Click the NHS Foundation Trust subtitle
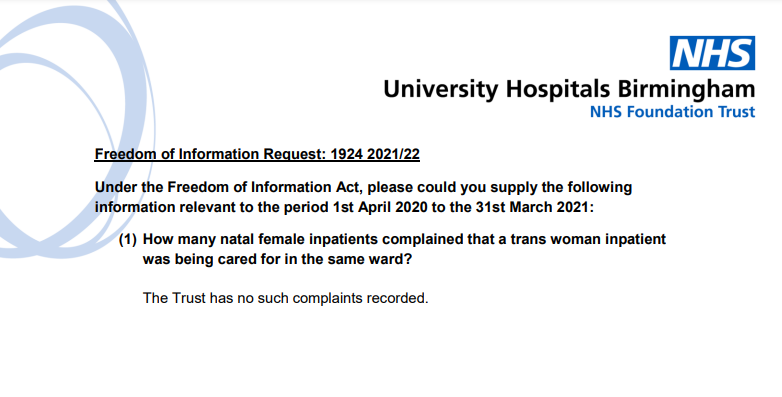Viewport: 782px width, 397px height. [x=672, y=111]
